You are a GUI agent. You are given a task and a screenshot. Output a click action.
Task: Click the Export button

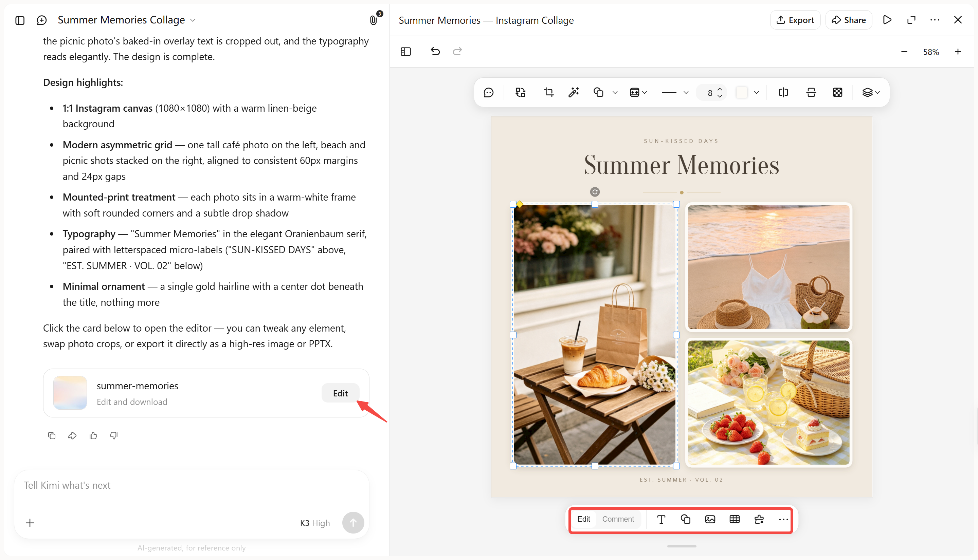tap(795, 20)
